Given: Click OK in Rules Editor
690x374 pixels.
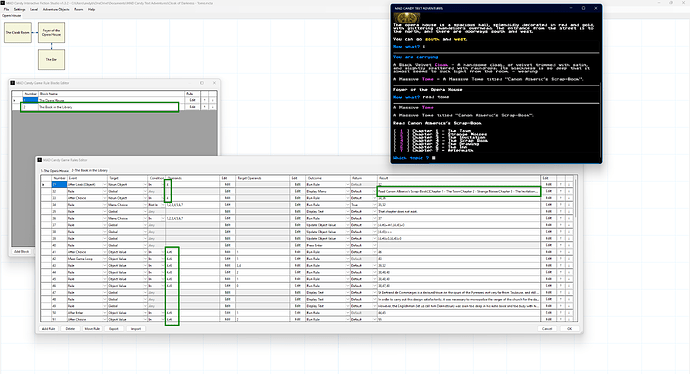Looking at the screenshot, I should pyautogui.click(x=569, y=329).
